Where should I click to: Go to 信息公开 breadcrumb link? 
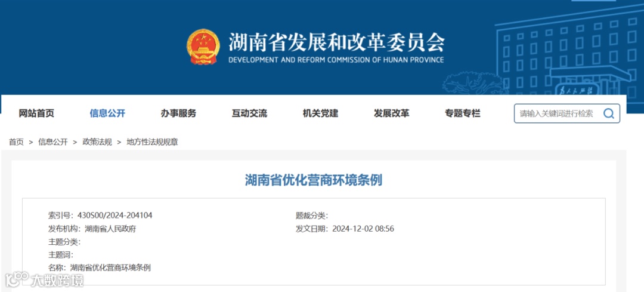click(x=53, y=142)
